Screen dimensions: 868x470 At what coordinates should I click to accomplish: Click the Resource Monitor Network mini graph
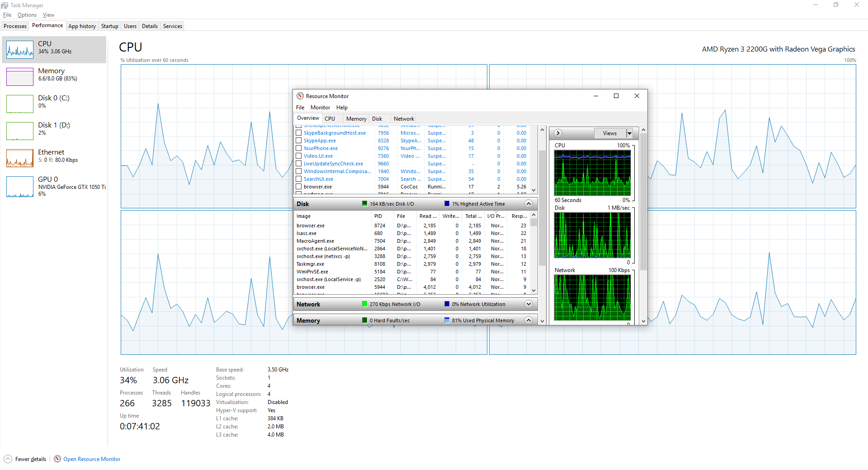pos(592,298)
